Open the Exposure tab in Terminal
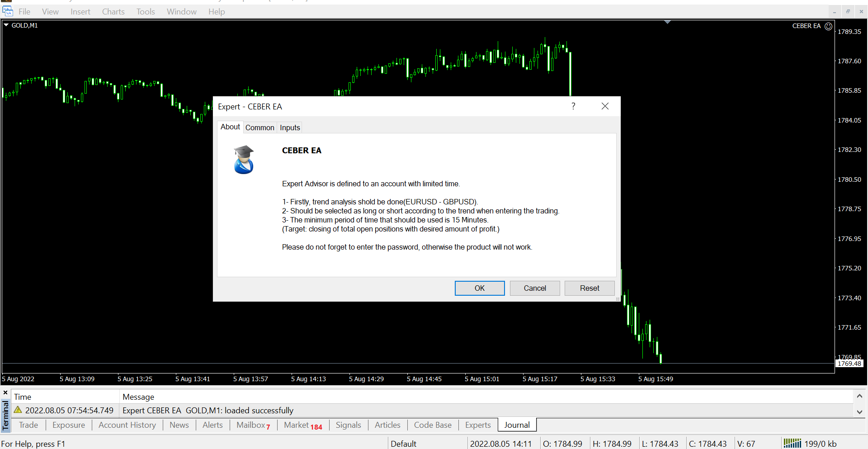This screenshot has width=868, height=449. [69, 425]
